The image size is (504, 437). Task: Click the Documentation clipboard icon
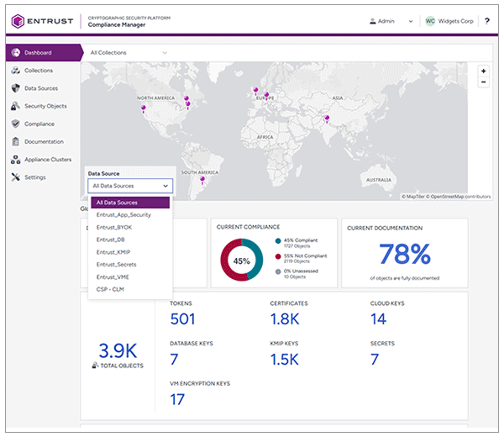pos(15,141)
